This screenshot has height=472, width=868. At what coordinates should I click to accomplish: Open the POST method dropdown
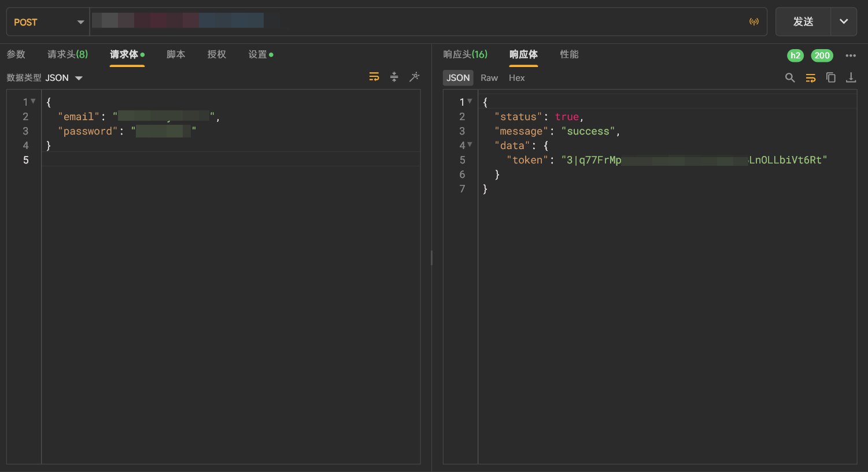coord(47,22)
